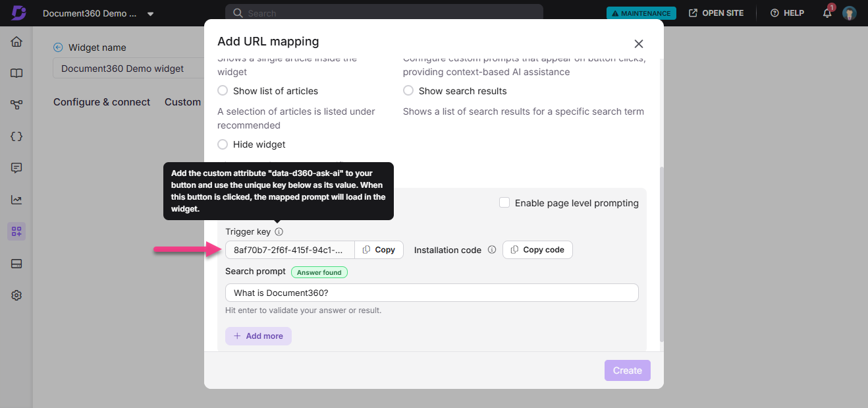Copy the trigger key value
Image resolution: width=868 pixels, height=408 pixels.
[x=379, y=250]
